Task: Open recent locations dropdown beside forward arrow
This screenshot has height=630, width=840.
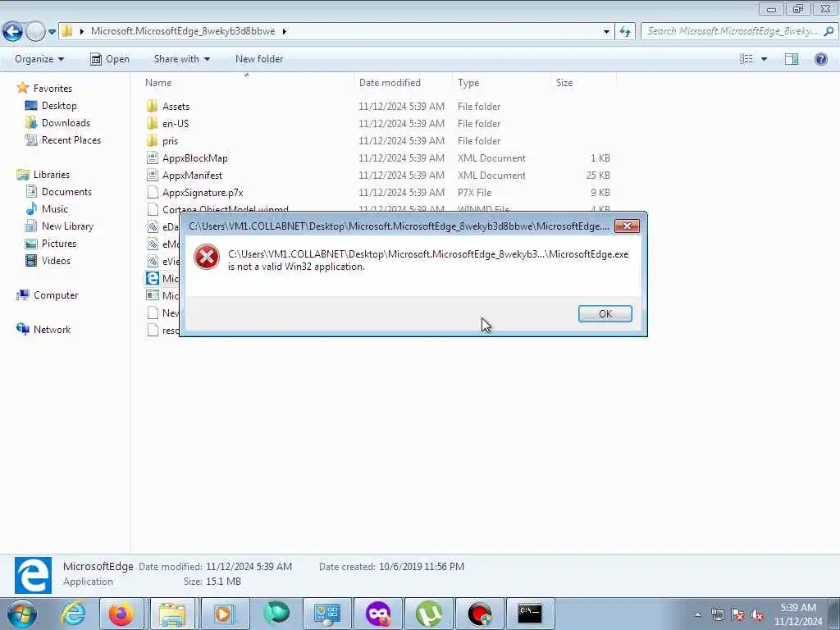Action: click(x=52, y=32)
